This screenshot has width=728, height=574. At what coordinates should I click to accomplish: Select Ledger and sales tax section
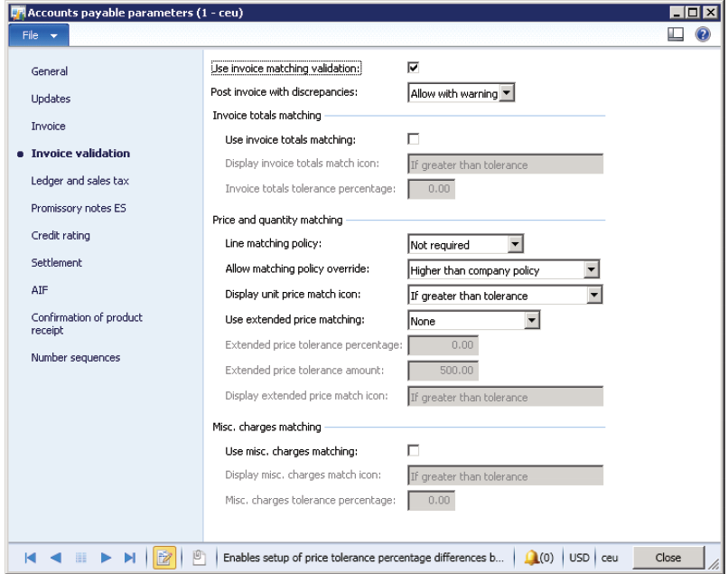click(79, 181)
